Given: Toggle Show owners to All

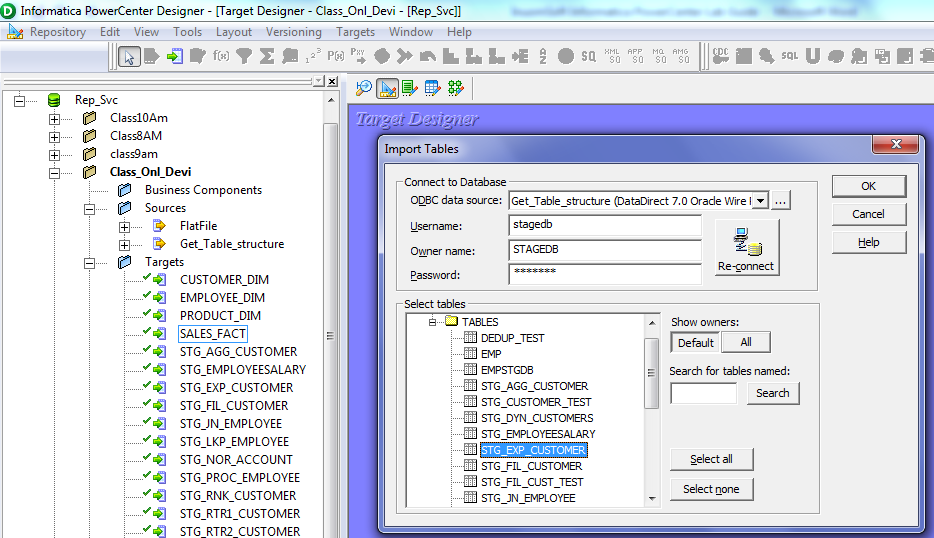Looking at the screenshot, I should [746, 342].
